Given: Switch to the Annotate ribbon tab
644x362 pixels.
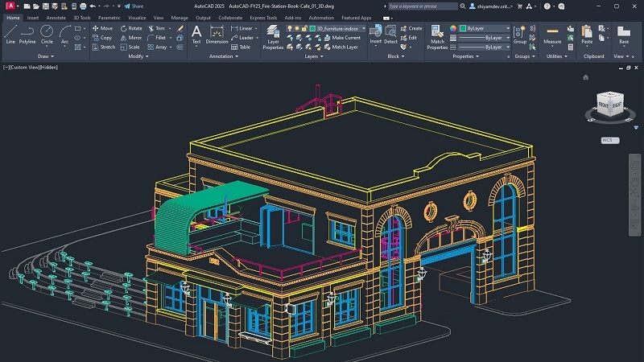Looking at the screenshot, I should (56, 17).
